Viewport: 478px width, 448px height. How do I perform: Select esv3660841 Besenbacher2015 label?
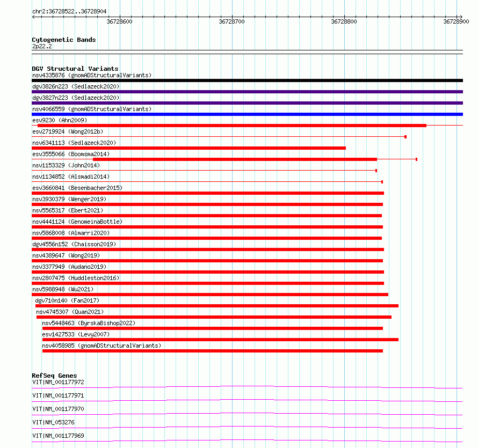pos(77,188)
